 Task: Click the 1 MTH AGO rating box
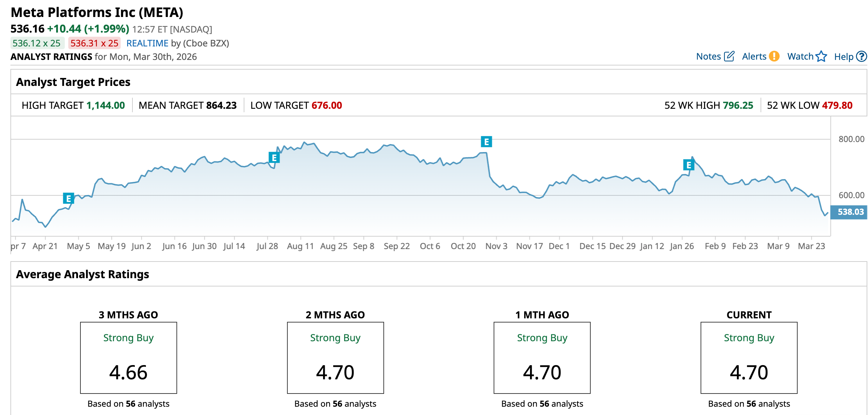pos(542,357)
